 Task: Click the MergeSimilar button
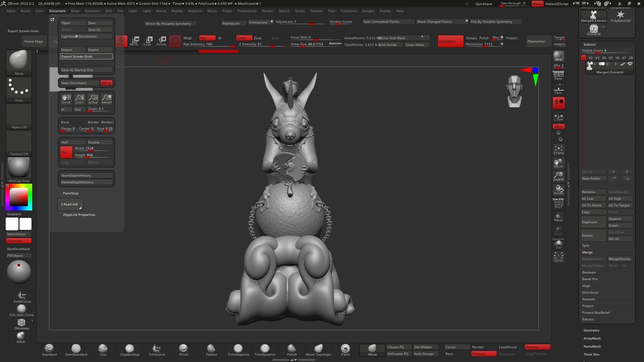coord(620,259)
